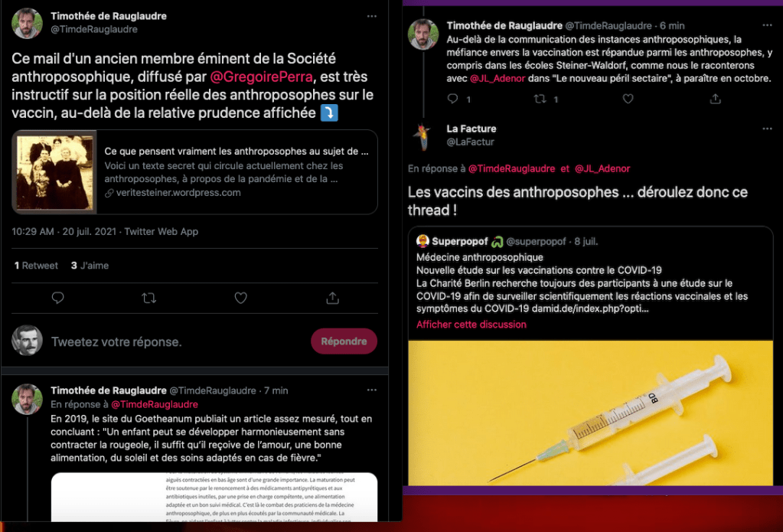Image resolution: width=783 pixels, height=532 pixels.
Task: Open more options on the 7 min reply
Action: point(371,390)
